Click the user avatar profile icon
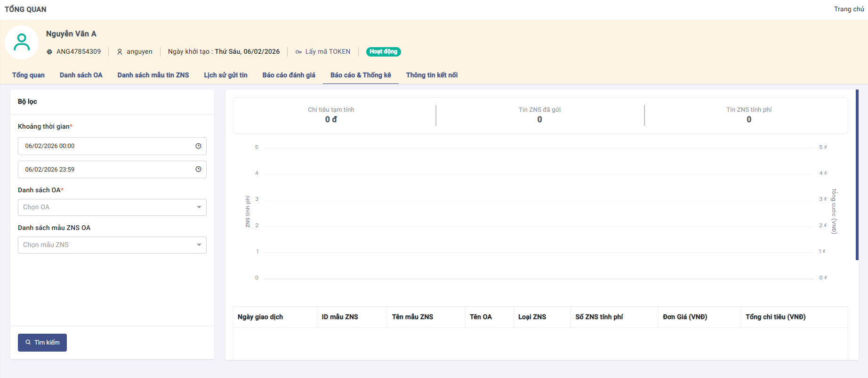 click(22, 42)
